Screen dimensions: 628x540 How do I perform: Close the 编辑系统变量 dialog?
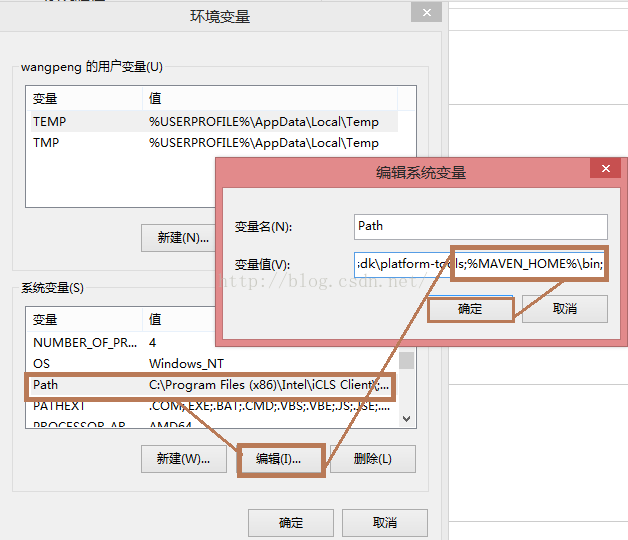[x=606, y=169]
